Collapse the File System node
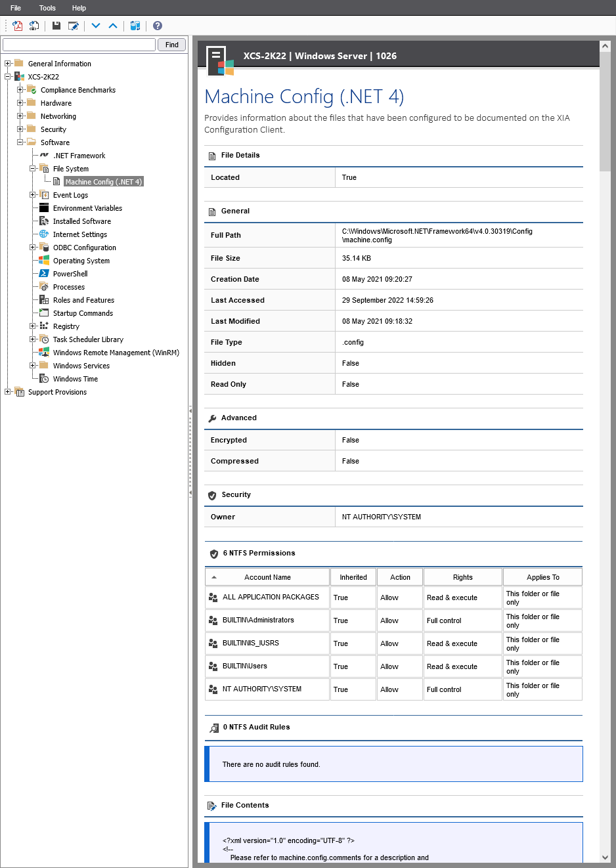The image size is (616, 868). [32, 169]
